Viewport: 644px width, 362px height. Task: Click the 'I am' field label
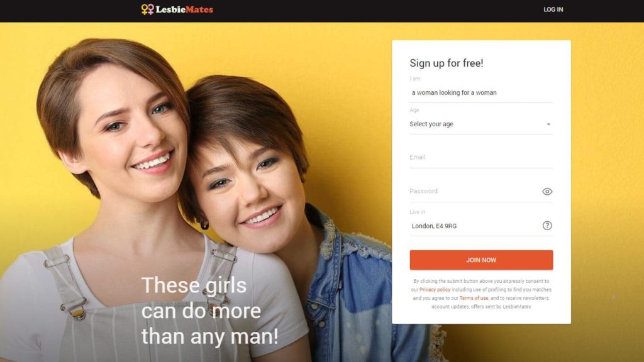[x=415, y=79]
